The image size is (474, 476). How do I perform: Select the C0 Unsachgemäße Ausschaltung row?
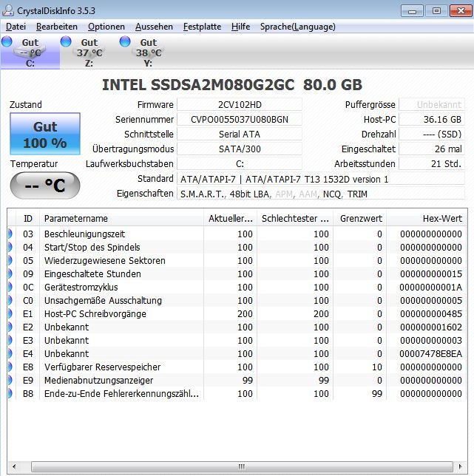237,301
